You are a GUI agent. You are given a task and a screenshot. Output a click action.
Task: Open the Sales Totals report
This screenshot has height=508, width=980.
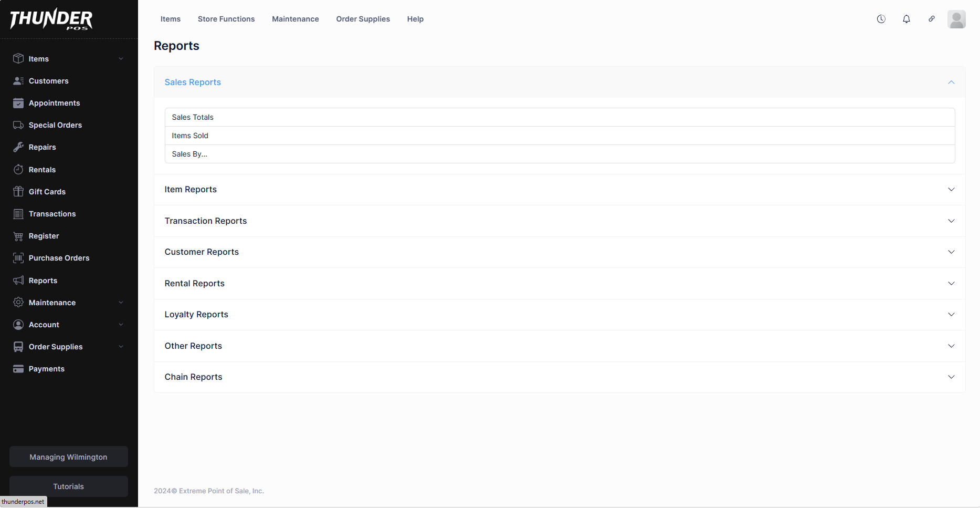tap(193, 117)
